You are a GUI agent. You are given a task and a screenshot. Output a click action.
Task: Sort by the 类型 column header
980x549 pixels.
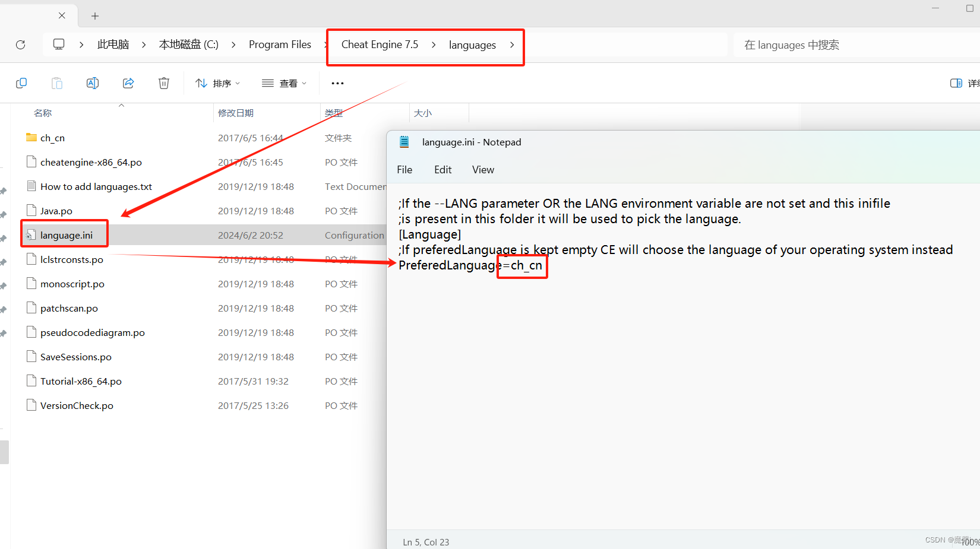click(334, 113)
